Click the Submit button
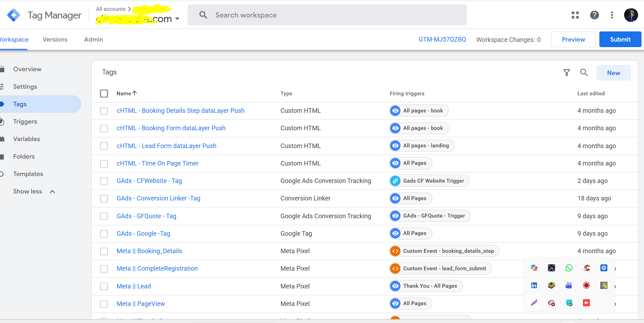 coord(620,39)
